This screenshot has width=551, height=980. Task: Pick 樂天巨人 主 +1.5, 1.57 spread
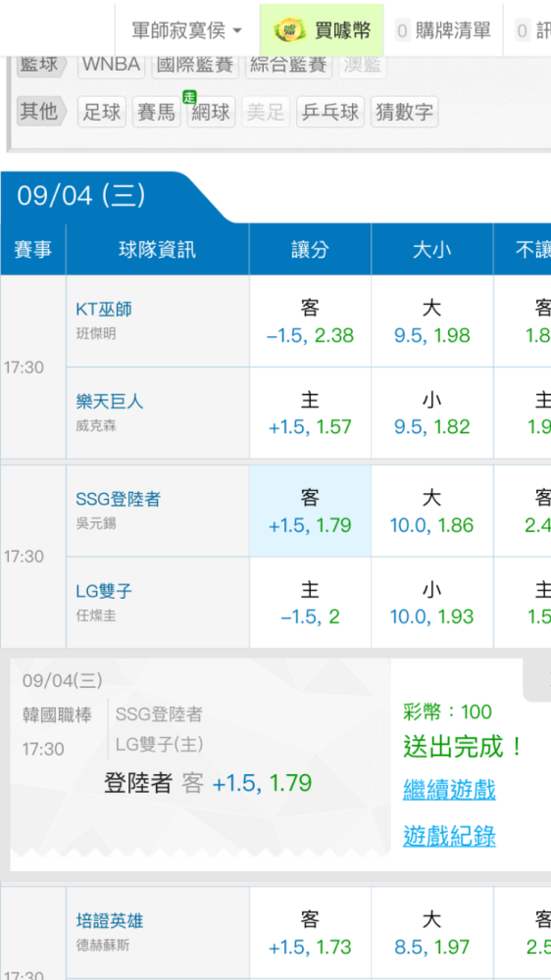tap(310, 414)
